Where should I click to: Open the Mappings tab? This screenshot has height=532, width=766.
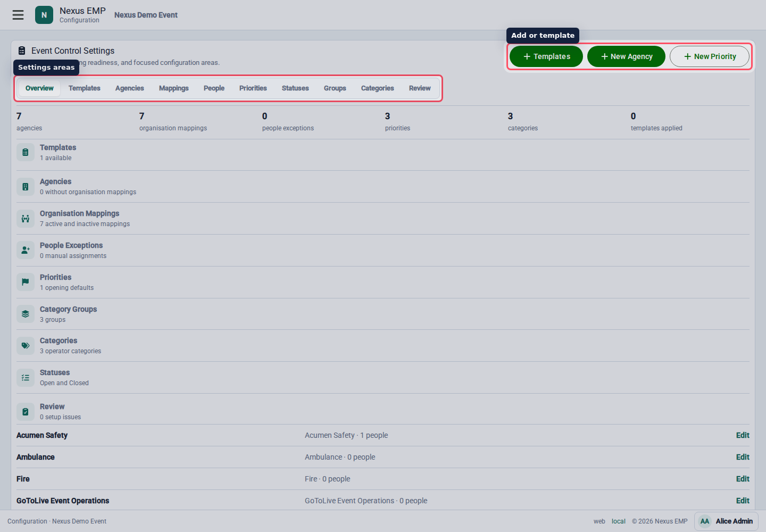[174, 88]
